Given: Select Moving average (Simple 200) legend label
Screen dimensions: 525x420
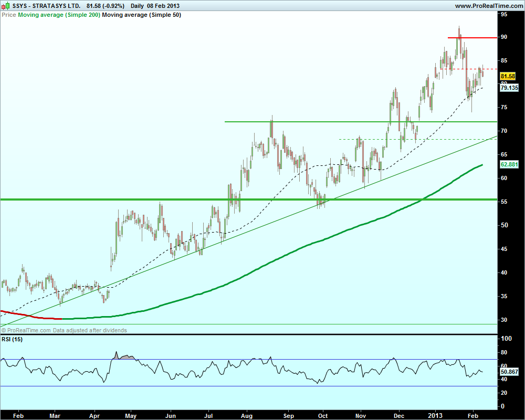Looking at the screenshot, I should pos(59,15).
